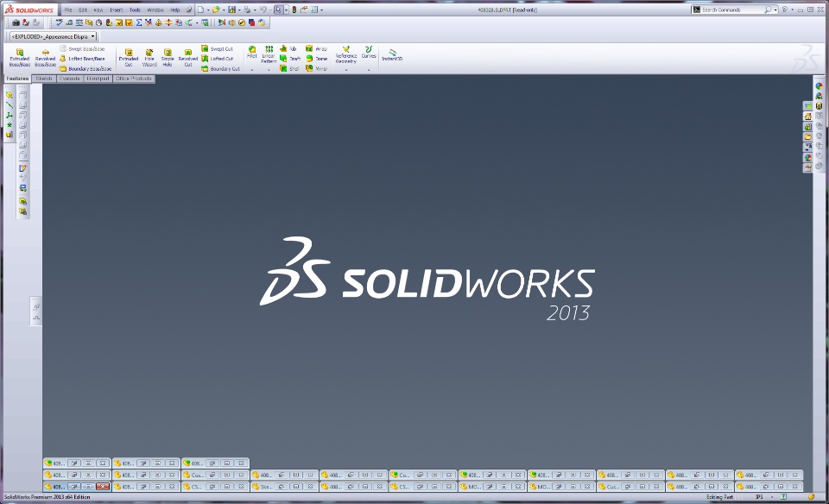Screen dimensions: 829x504
Task: Open Reference Geometry dropdown arrow
Action: 345,70
